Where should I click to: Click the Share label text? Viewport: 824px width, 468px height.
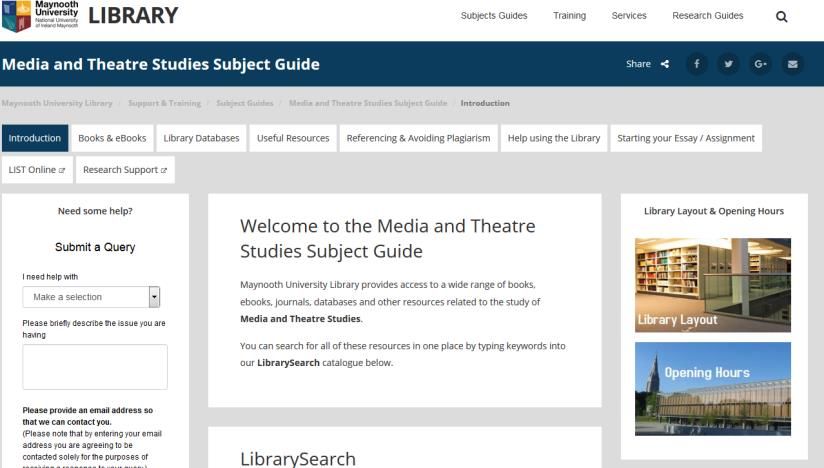coord(638,64)
